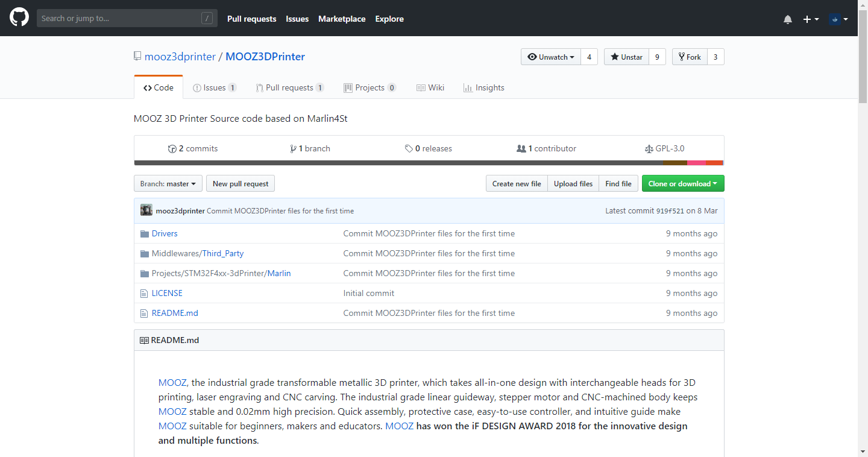Open the Branch: master dropdown

pos(168,183)
